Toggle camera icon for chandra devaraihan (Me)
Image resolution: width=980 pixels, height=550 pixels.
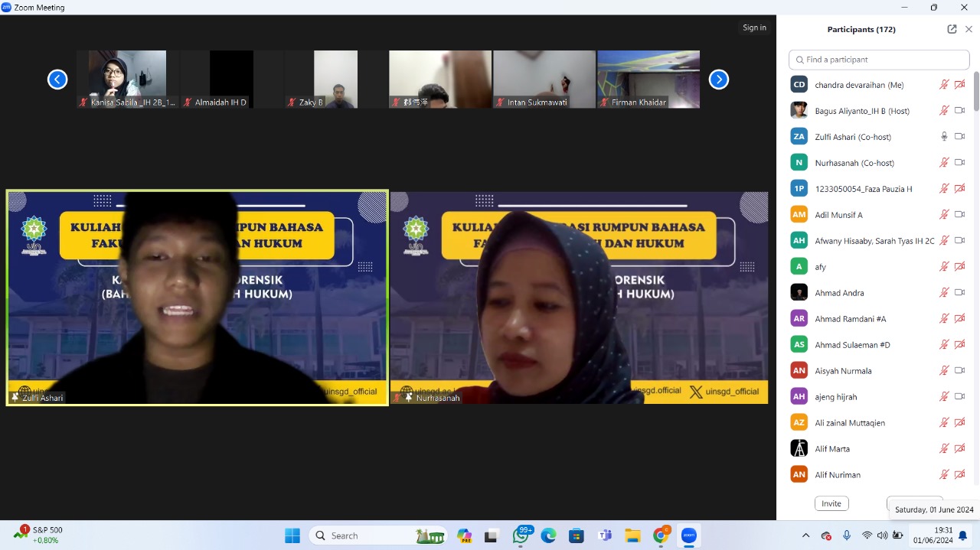959,85
